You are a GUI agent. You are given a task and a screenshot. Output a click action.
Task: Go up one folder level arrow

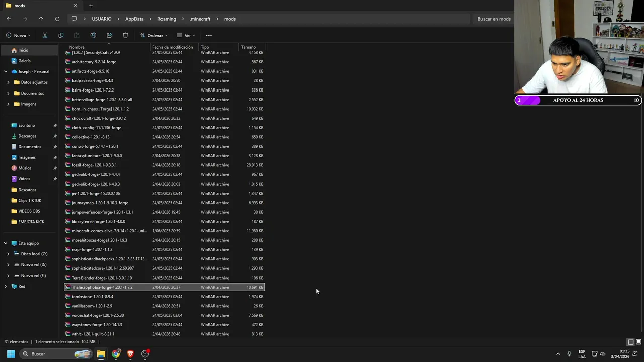pyautogui.click(x=41, y=19)
